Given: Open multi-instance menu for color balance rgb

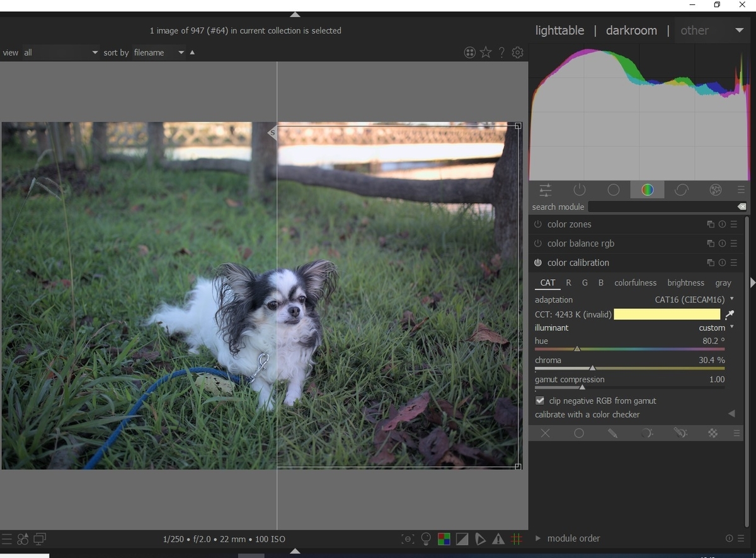Looking at the screenshot, I should tap(711, 243).
